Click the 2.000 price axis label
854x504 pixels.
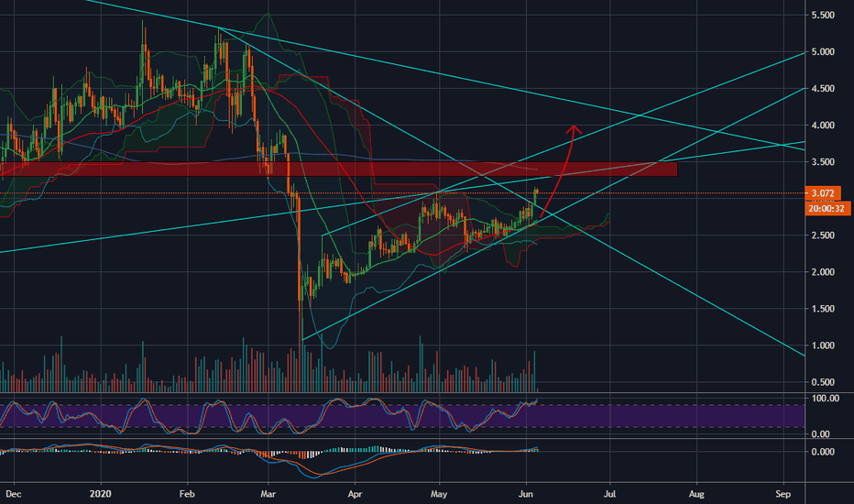pos(823,272)
